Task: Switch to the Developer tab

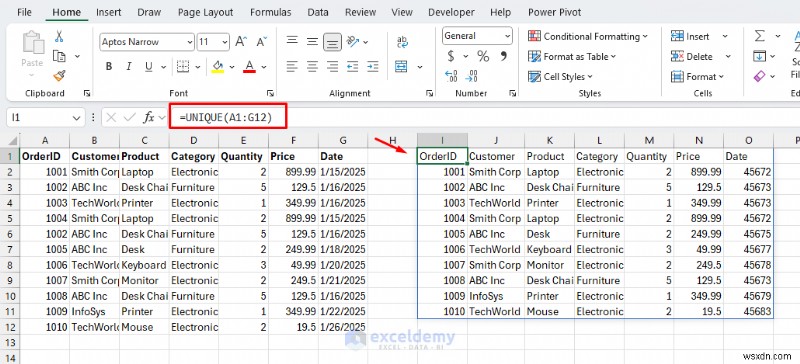Action: [x=452, y=12]
